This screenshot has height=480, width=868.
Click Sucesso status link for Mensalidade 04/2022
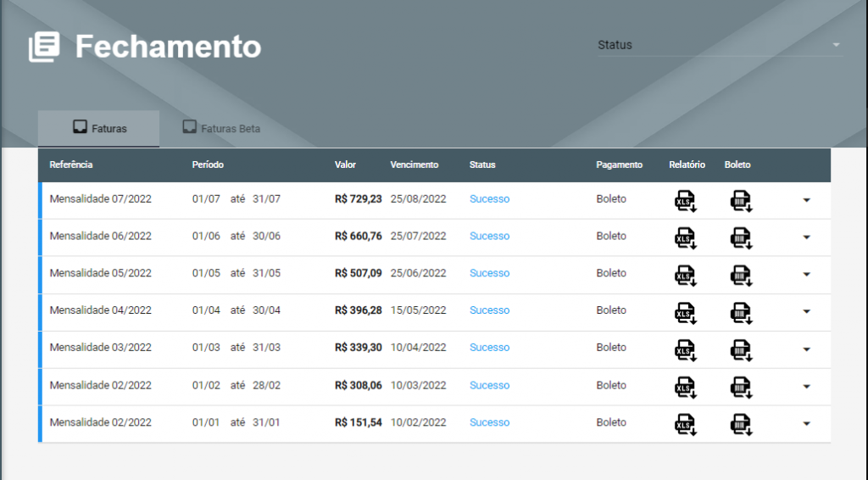489,310
